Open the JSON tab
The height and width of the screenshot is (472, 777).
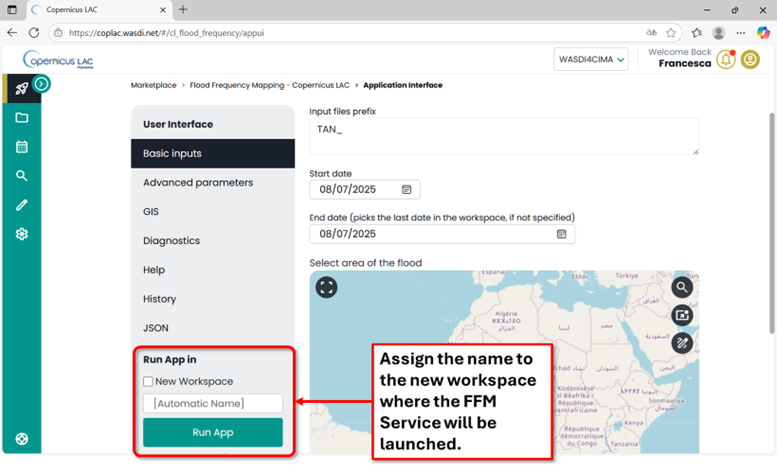213,328
